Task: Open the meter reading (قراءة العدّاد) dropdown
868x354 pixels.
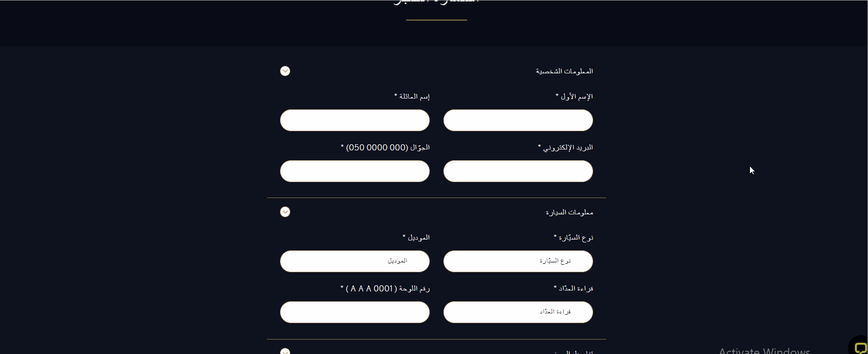Action: [518, 312]
